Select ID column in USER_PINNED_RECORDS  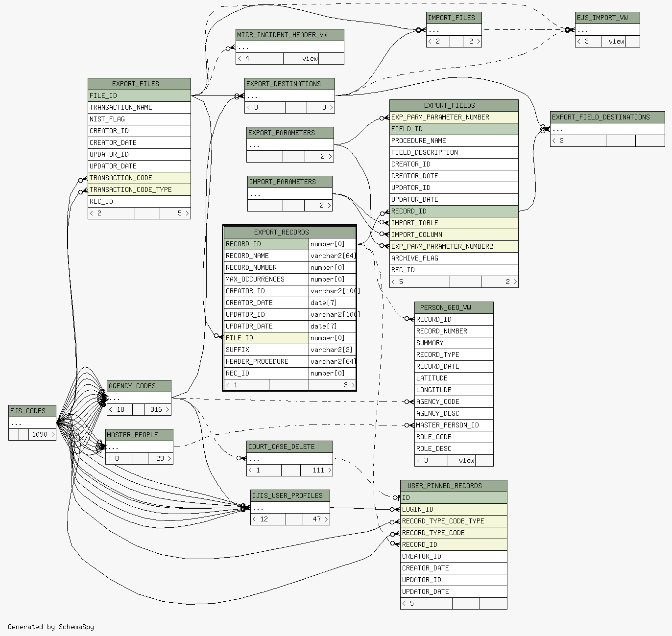[454, 497]
